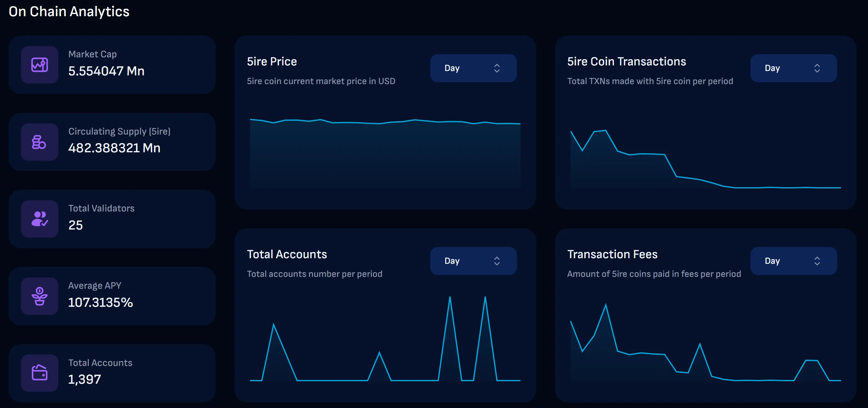
Task: Click the Circulating Supply (5ire) label
Action: [x=119, y=131]
